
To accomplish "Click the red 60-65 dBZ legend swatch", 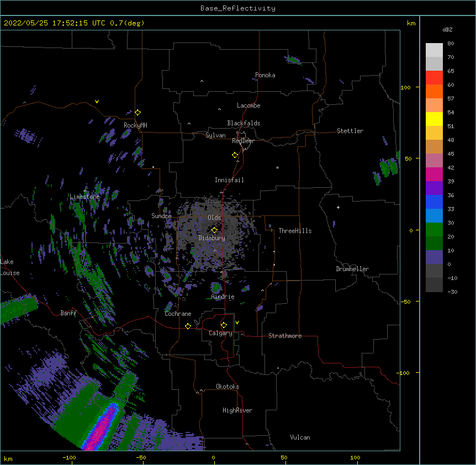I will pos(434,77).
